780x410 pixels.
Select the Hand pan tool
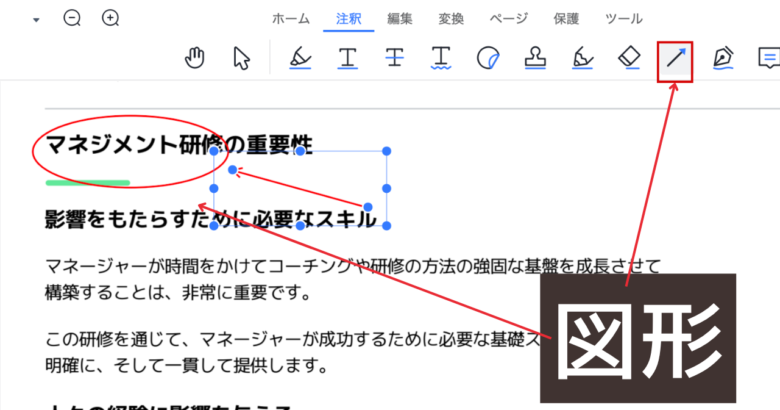196,59
